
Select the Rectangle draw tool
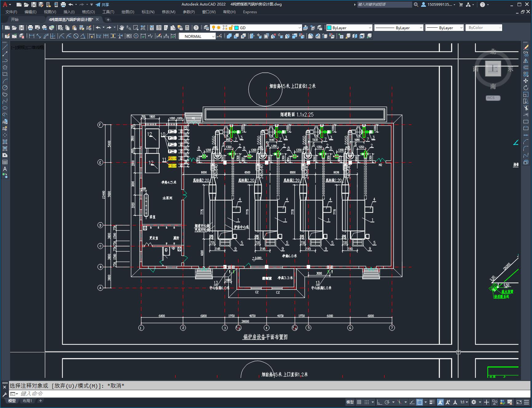coord(5,74)
